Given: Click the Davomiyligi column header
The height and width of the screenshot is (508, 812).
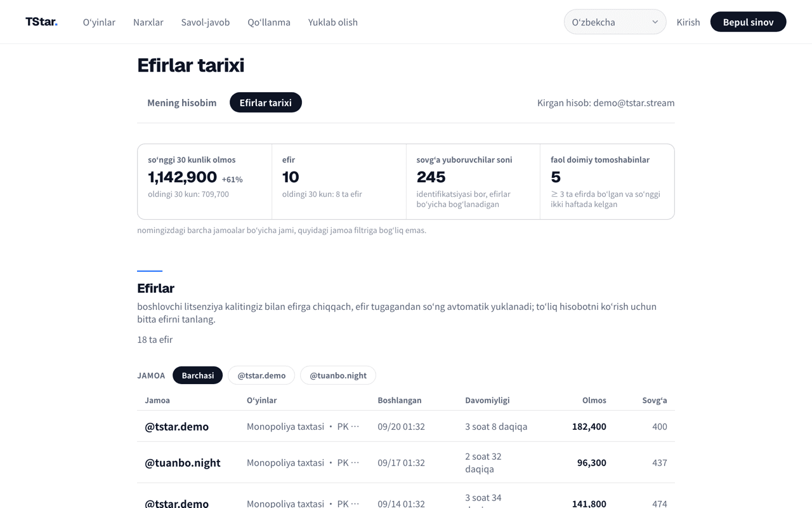Looking at the screenshot, I should 487,400.
